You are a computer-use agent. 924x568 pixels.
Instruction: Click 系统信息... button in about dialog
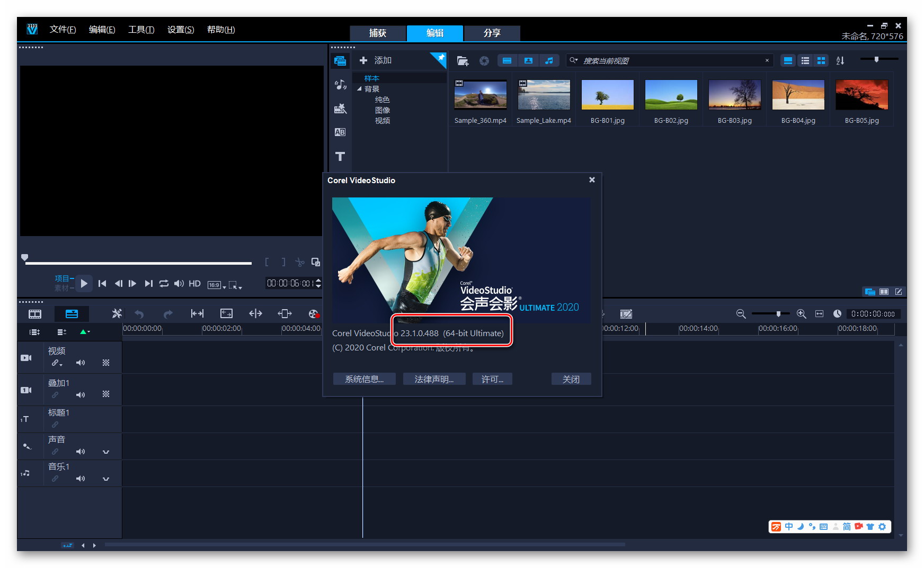pyautogui.click(x=365, y=379)
